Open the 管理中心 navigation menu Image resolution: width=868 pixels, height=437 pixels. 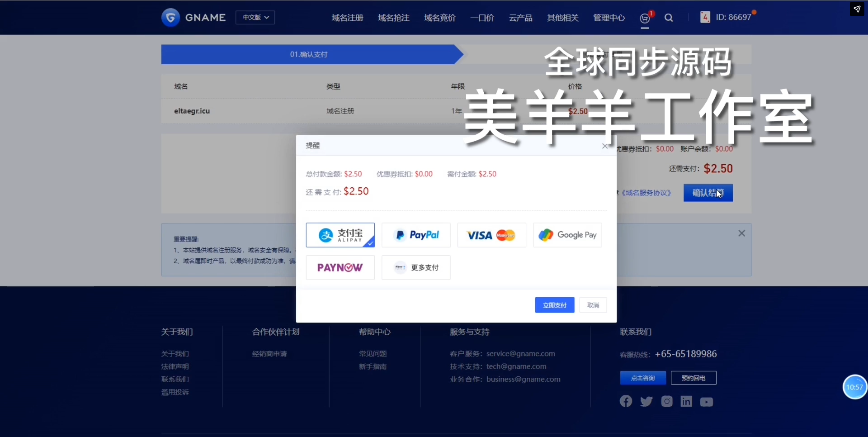point(609,18)
